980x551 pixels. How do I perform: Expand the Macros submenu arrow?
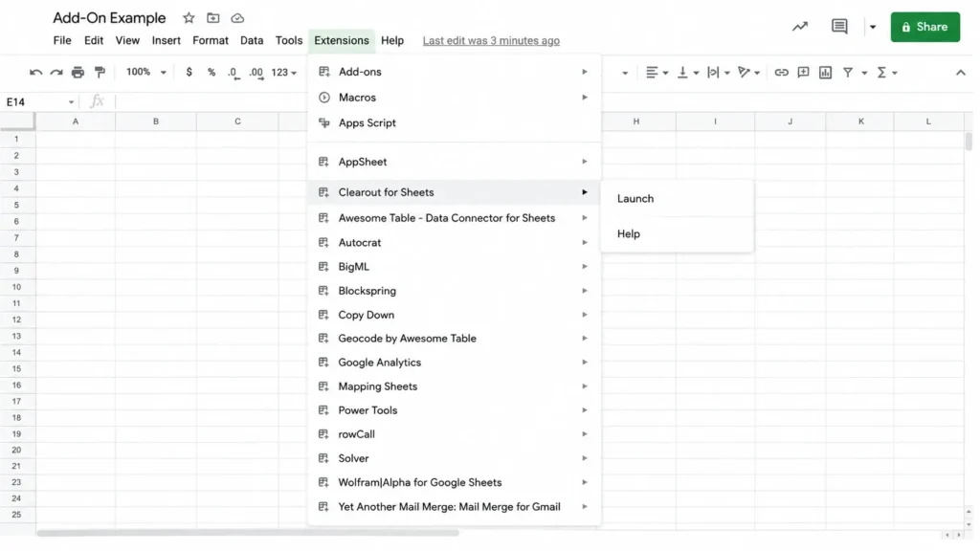point(585,98)
